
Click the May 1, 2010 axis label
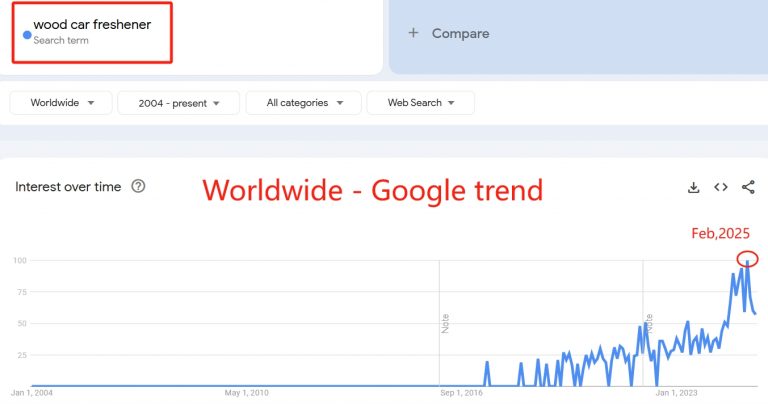point(247,393)
